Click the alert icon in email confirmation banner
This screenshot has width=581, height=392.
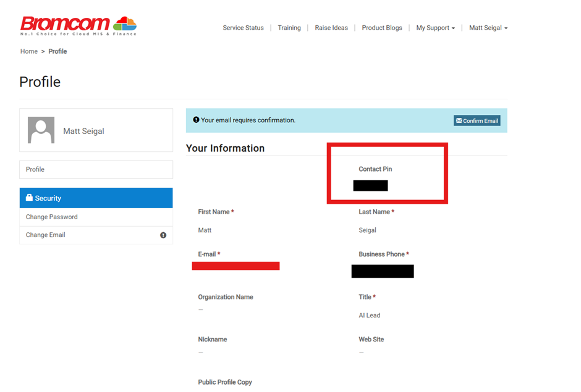(x=196, y=120)
